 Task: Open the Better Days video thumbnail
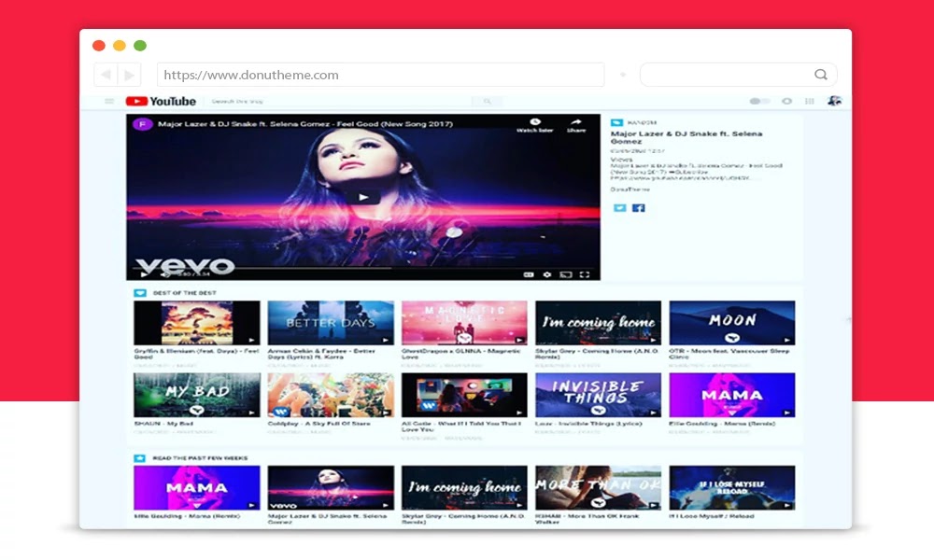pos(331,323)
